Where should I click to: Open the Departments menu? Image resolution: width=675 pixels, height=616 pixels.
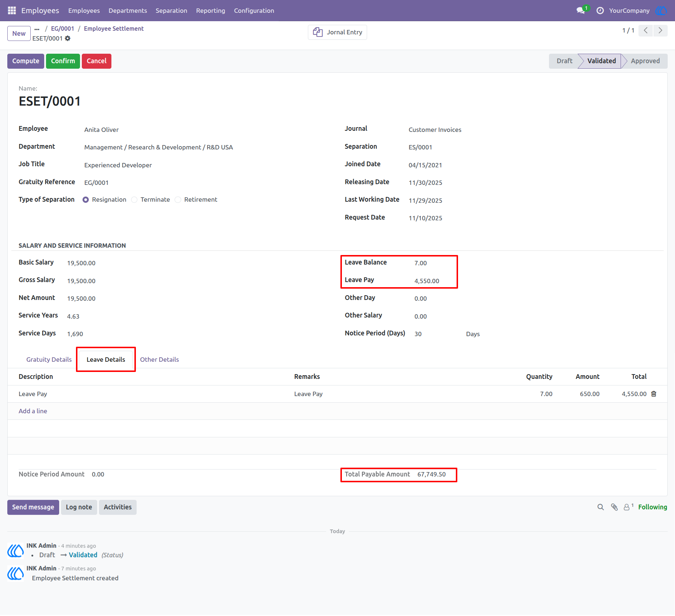tap(128, 11)
